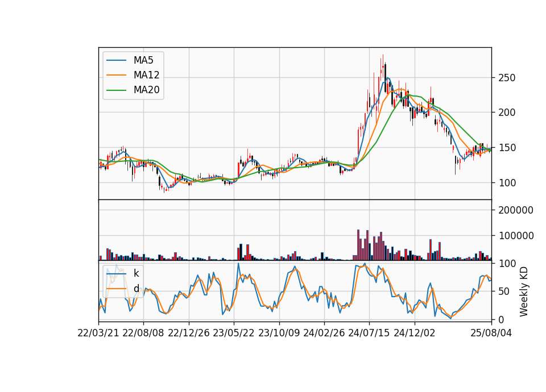Click the 24/07/15 date tick label
The image size is (546, 392).
[369, 333]
